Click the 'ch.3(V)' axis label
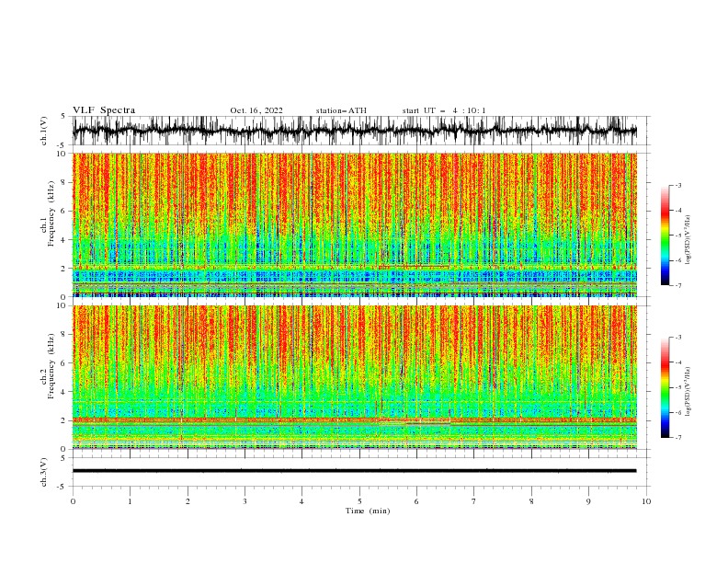 (x=44, y=473)
